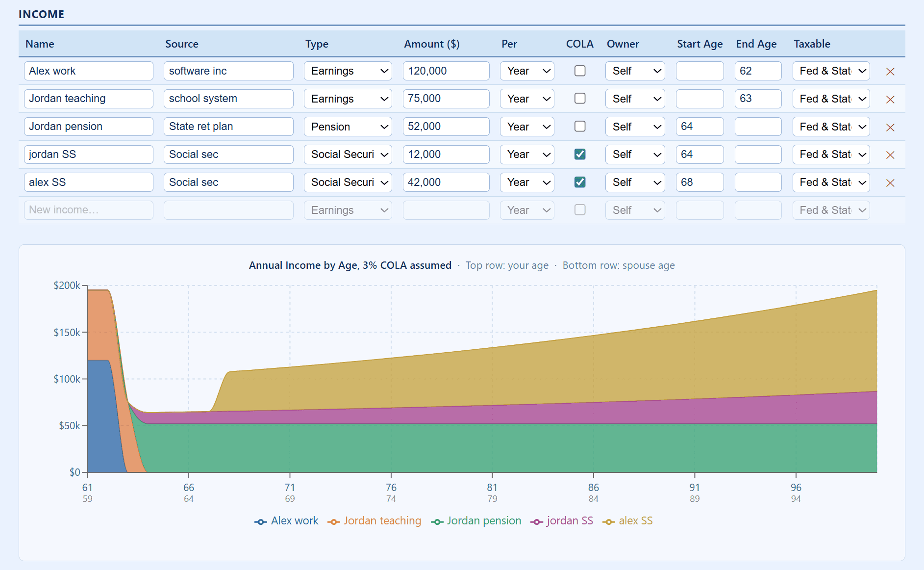The height and width of the screenshot is (570, 924).
Task: Disable COLA for jordan SS
Action: (580, 154)
